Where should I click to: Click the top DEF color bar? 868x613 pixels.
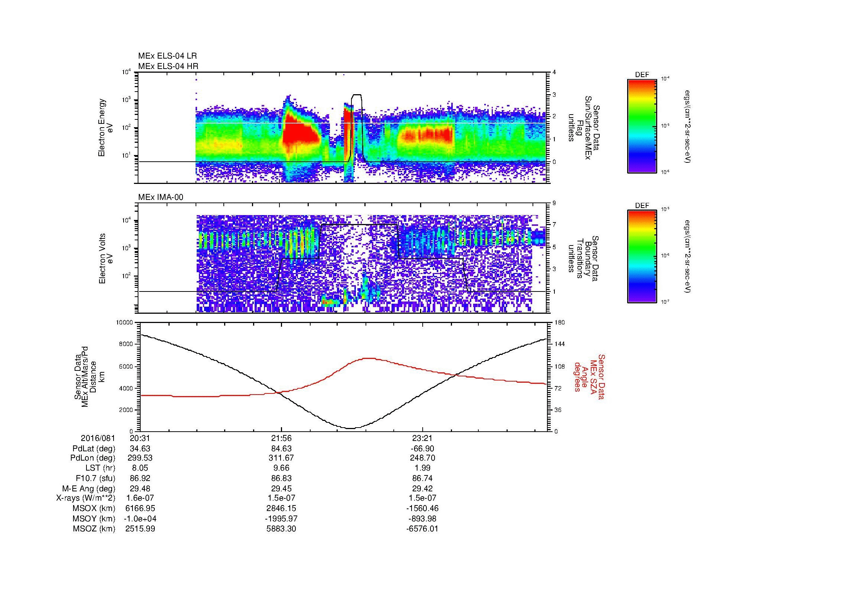pos(642,126)
